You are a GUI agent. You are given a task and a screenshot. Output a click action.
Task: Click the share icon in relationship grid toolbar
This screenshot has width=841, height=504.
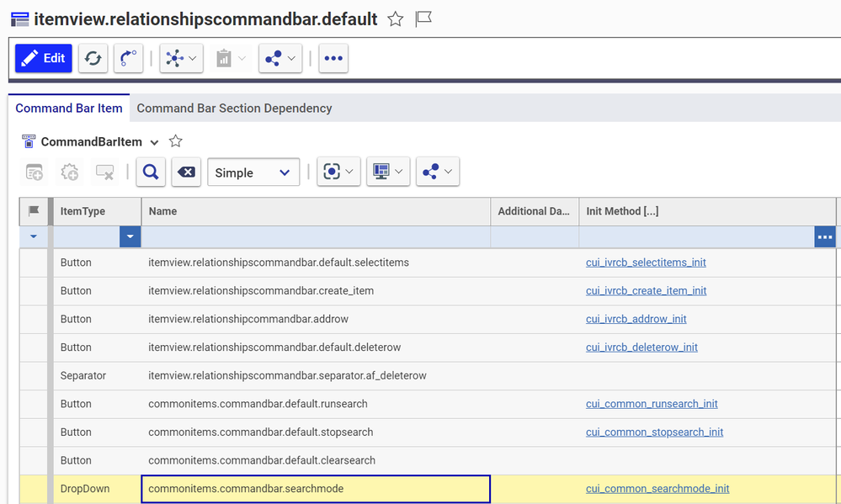coord(437,172)
